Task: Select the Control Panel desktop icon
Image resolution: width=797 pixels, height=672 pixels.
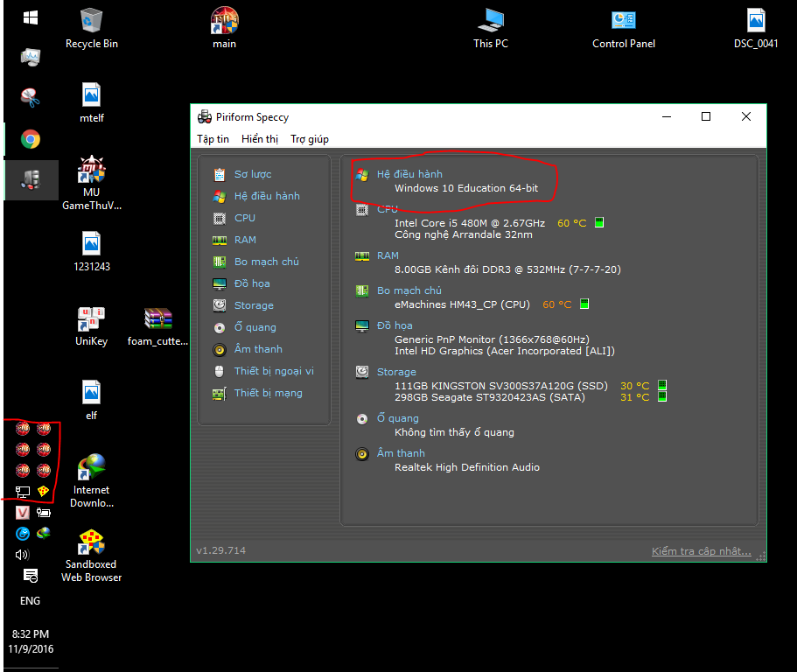Action: [624, 29]
